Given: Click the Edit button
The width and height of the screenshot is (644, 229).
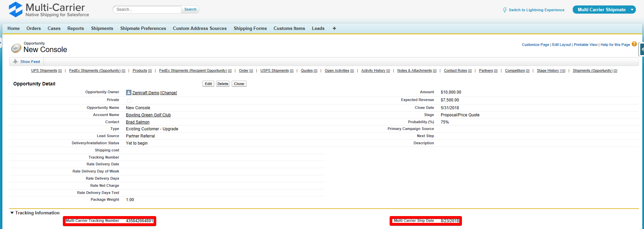Looking at the screenshot, I should coord(209,84).
